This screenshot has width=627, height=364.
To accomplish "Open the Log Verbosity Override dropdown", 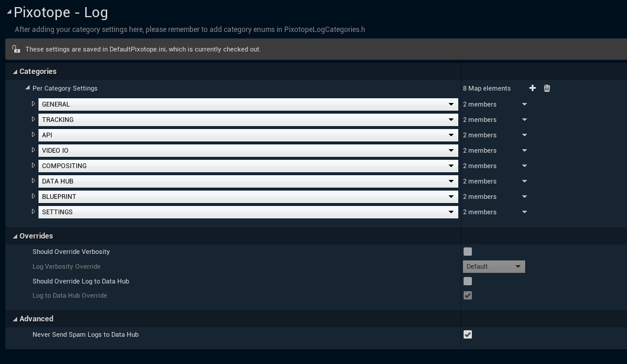I will click(493, 266).
